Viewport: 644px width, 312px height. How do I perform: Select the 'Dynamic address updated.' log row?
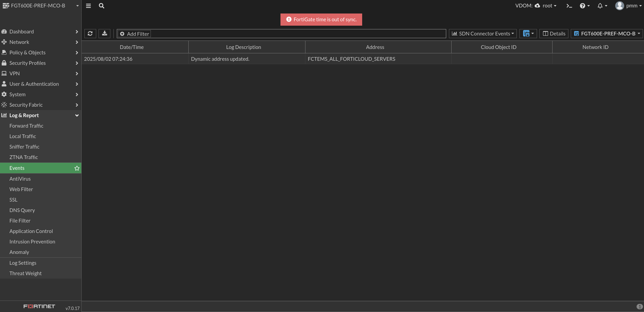(x=363, y=59)
